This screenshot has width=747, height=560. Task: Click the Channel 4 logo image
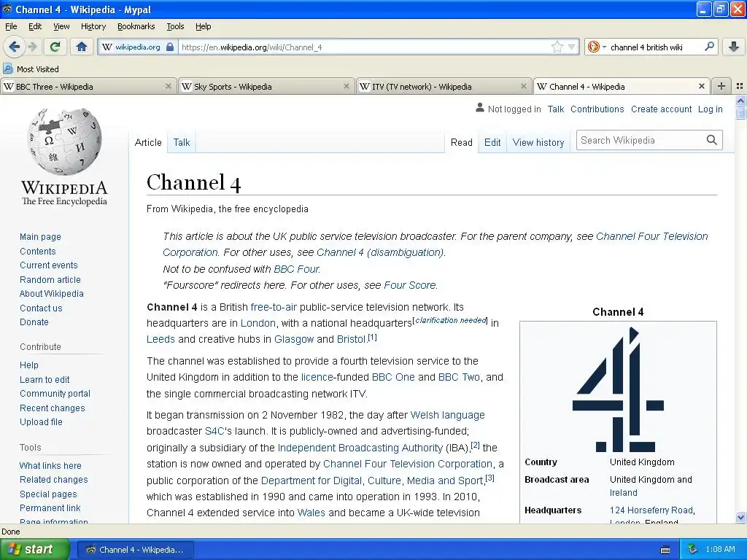[618, 389]
